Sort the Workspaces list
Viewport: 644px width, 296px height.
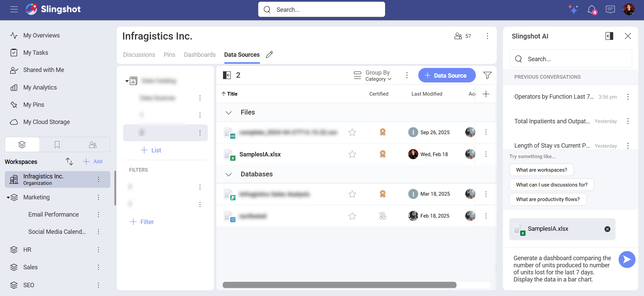coord(69,162)
